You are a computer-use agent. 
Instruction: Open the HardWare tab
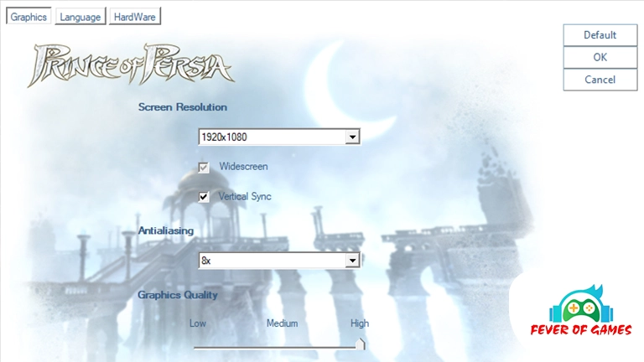click(135, 17)
